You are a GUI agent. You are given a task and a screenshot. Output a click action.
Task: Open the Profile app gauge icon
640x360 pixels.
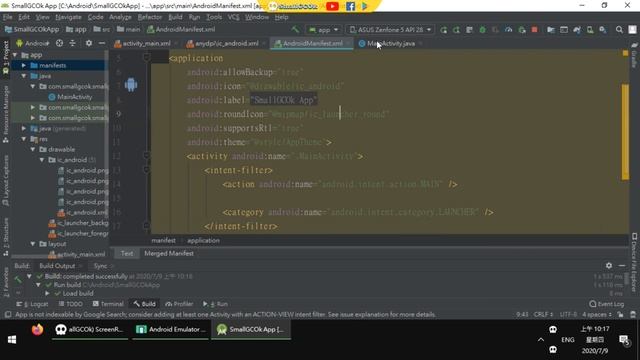click(508, 30)
